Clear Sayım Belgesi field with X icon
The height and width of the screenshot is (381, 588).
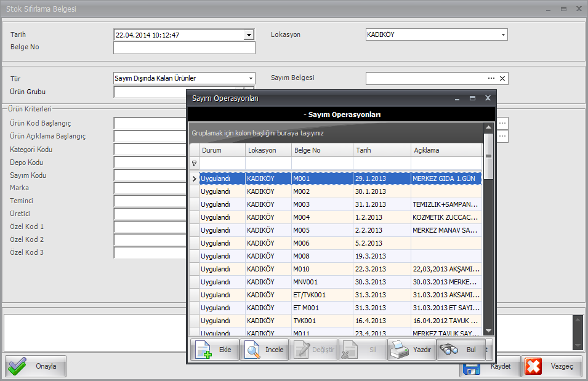pos(502,78)
